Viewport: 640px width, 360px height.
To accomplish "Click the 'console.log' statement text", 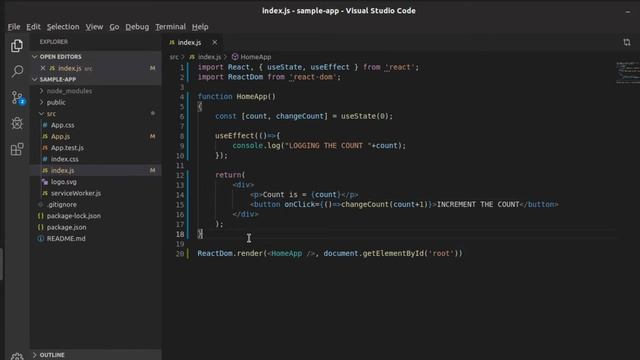I will [319, 146].
